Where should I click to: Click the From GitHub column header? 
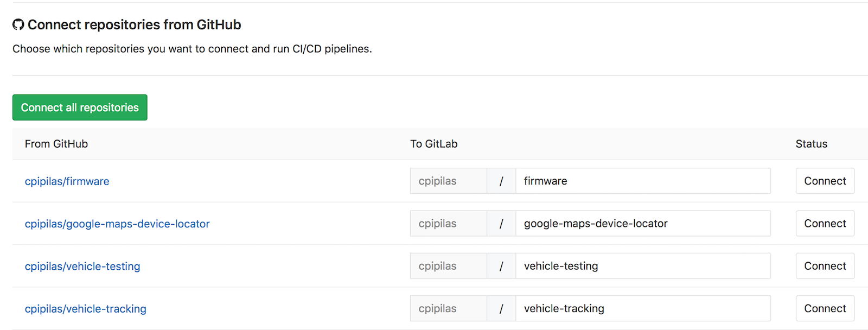point(56,144)
